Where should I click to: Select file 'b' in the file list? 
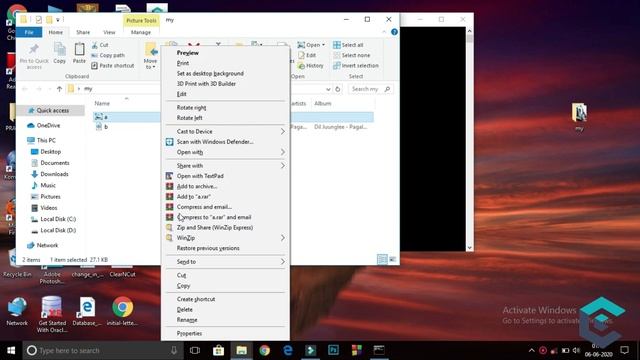pyautogui.click(x=105, y=127)
